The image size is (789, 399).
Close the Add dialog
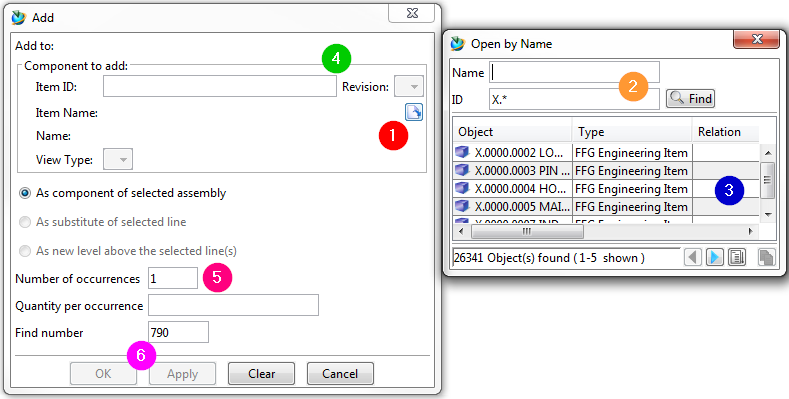412,14
